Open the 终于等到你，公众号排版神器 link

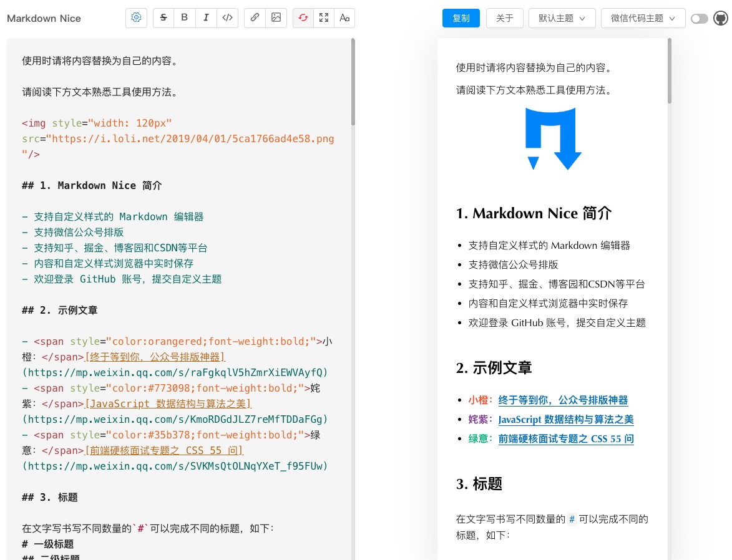(563, 400)
